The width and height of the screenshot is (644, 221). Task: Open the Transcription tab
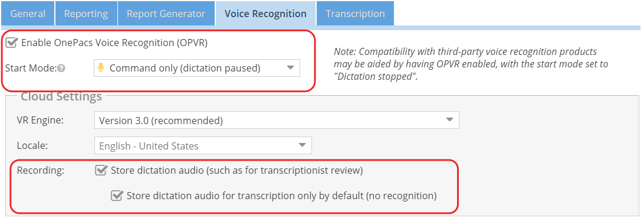coord(355,14)
